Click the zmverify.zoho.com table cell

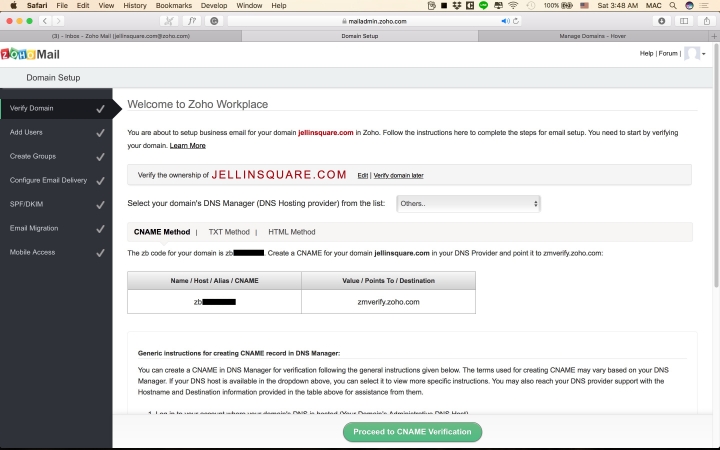[388, 302]
